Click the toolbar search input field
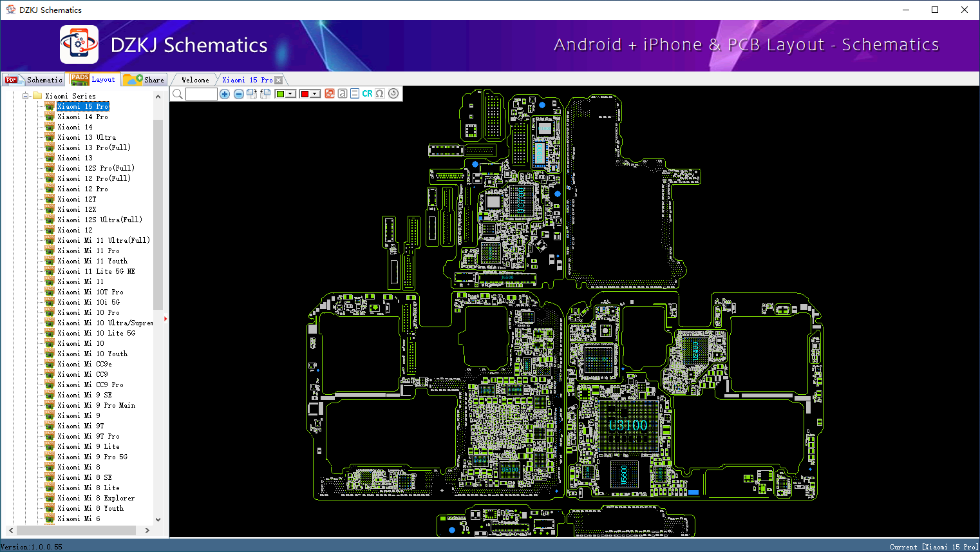Viewport: 980px width, 552px height. [202, 94]
